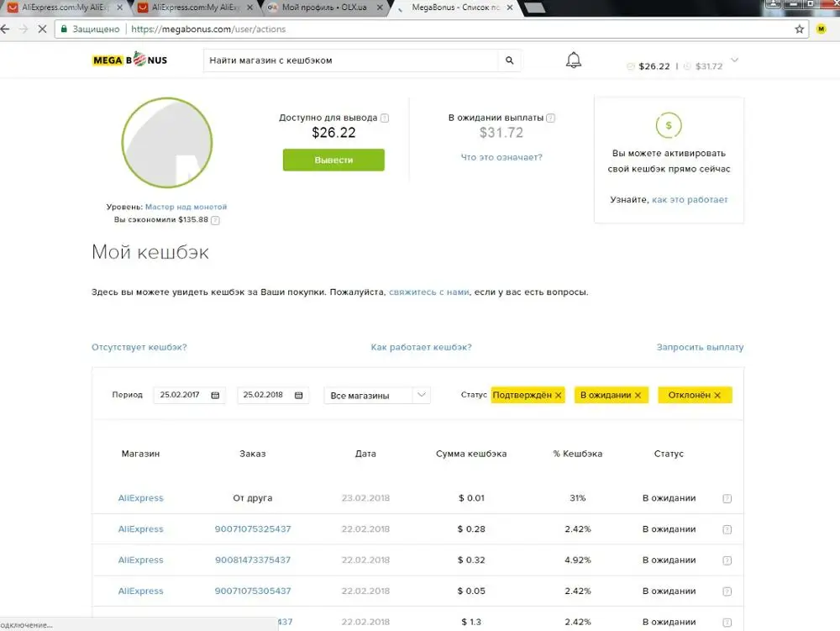Open order 90081473375437 link
Viewport: 840px width, 631px height.
point(253,560)
